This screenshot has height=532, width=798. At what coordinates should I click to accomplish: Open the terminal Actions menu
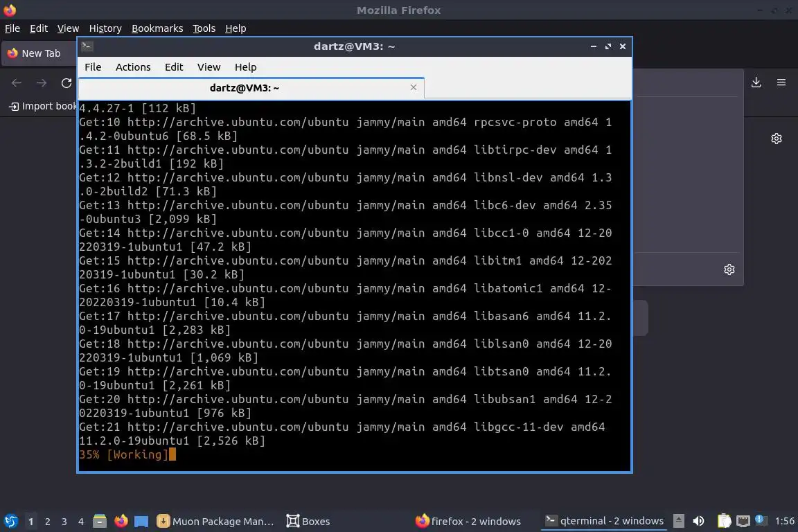point(133,67)
